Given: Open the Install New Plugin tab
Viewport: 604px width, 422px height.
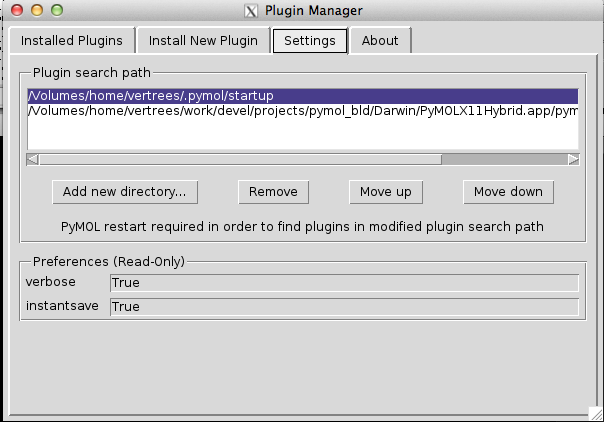Looking at the screenshot, I should pyautogui.click(x=203, y=40).
